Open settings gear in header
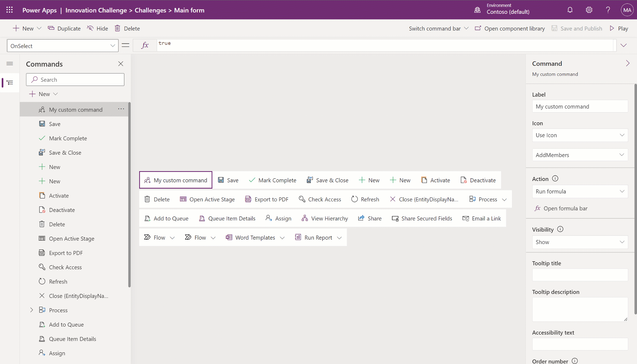The image size is (637, 364). click(x=589, y=10)
